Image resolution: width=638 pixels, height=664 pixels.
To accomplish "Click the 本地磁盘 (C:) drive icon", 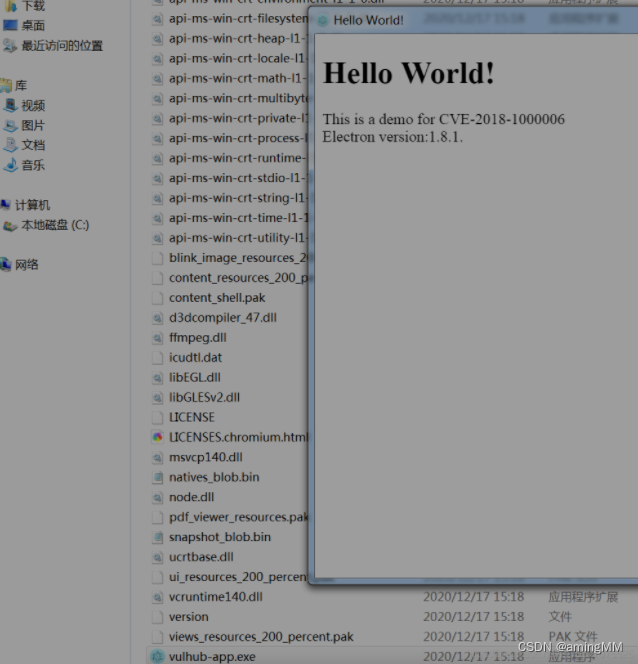I will [x=10, y=225].
